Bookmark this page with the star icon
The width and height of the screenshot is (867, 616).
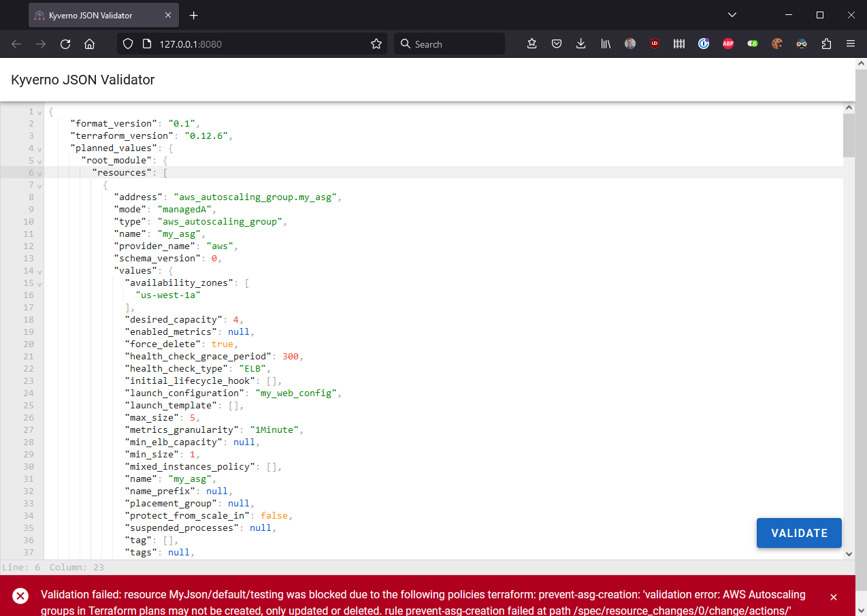click(376, 44)
